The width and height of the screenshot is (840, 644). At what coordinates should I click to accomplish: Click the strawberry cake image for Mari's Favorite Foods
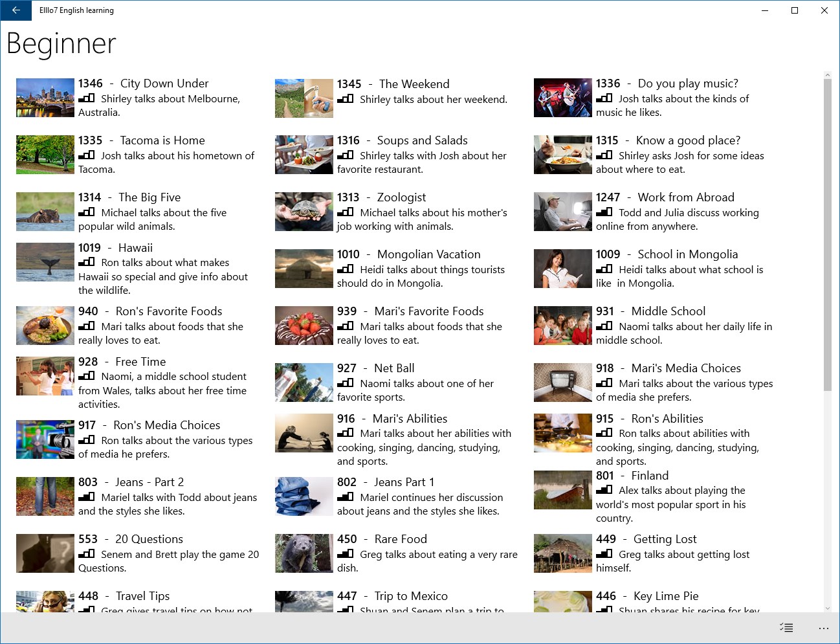304,326
